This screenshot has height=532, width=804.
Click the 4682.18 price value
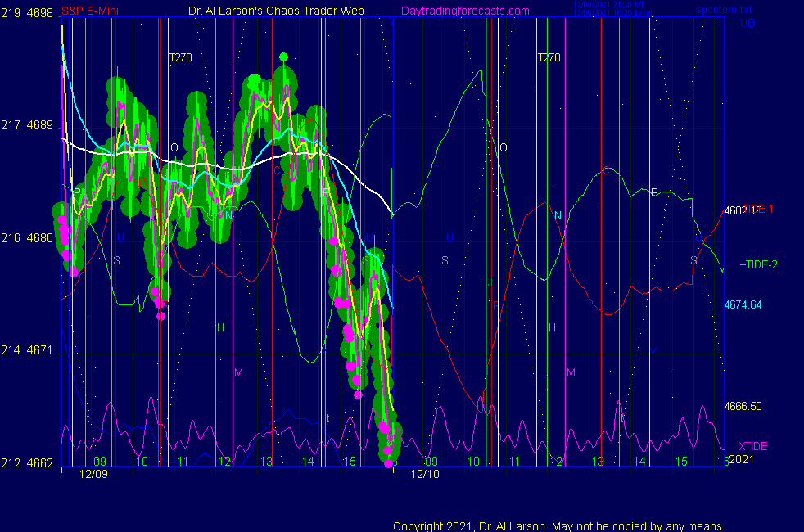point(743,210)
